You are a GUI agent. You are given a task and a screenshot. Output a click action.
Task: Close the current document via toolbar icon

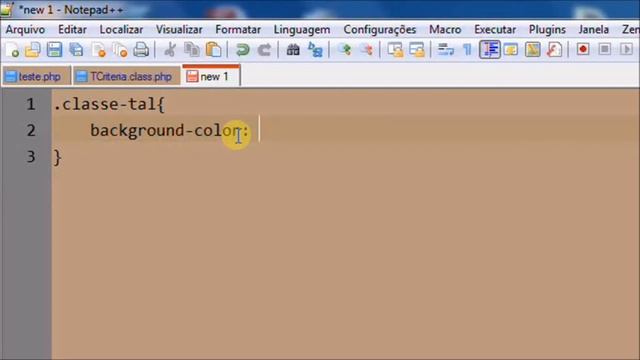pos(98,50)
